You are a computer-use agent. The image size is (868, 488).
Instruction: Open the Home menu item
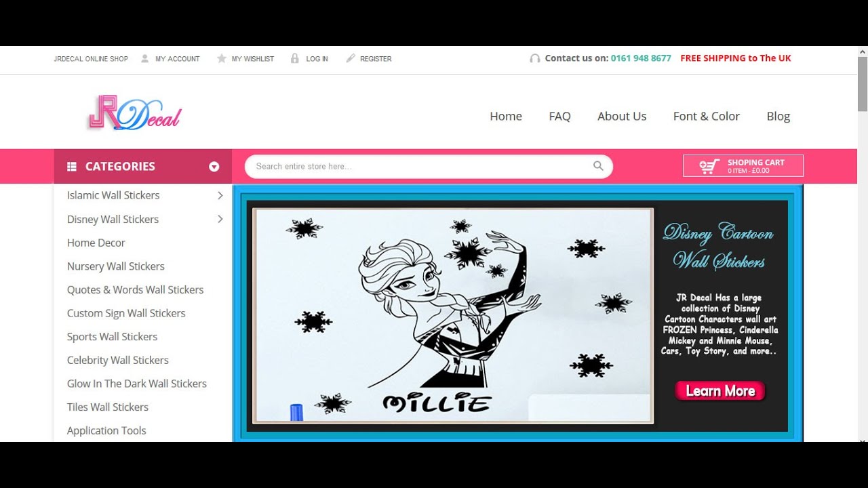(x=506, y=116)
